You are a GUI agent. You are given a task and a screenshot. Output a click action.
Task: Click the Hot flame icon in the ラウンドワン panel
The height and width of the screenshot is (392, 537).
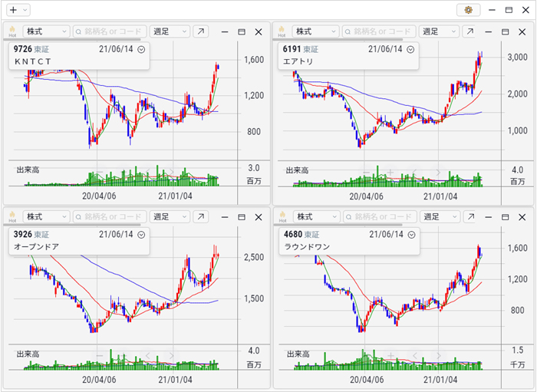pos(282,217)
